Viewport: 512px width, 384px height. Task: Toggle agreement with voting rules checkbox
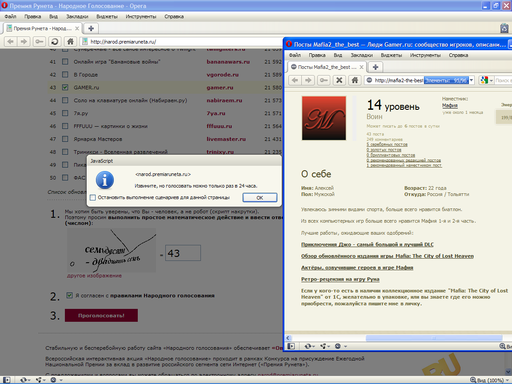tap(70, 295)
